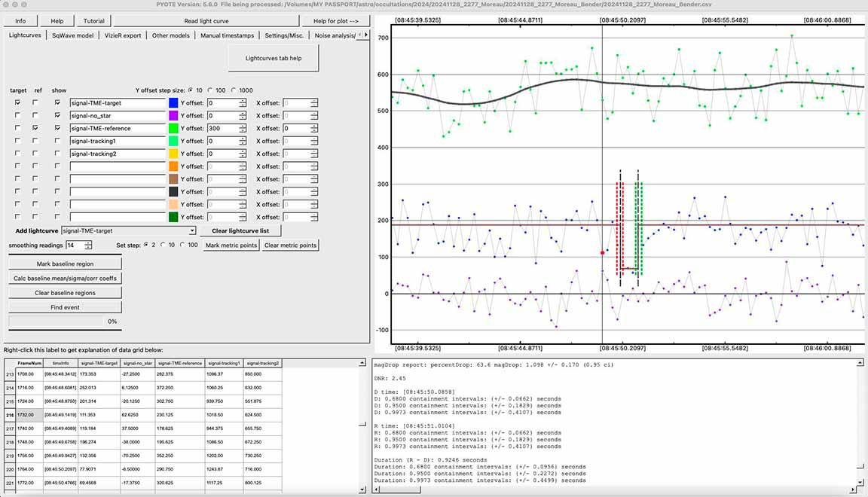The width and height of the screenshot is (868, 497).
Task: Click report panel horizontal scrollbar
Action: 614,489
